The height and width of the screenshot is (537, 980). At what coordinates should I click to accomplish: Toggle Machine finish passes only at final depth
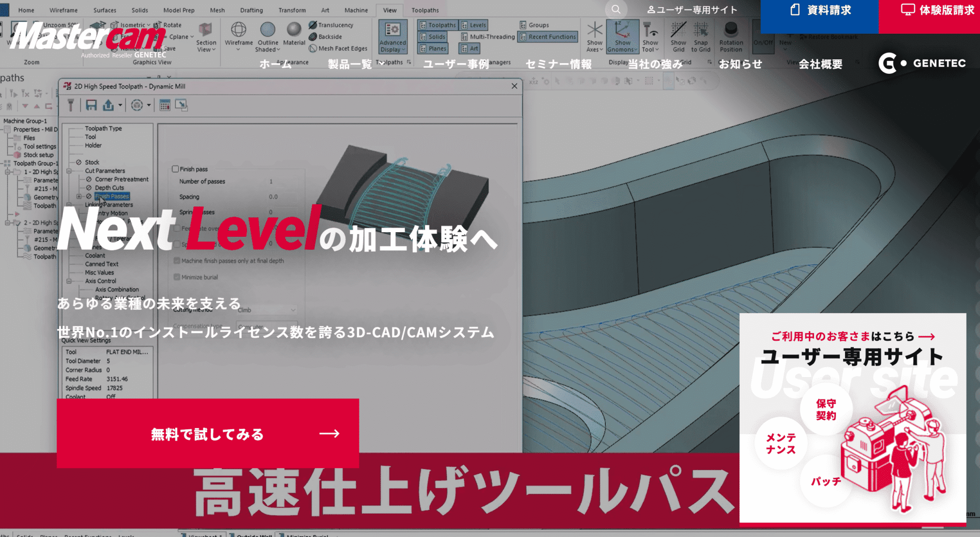pyautogui.click(x=177, y=261)
